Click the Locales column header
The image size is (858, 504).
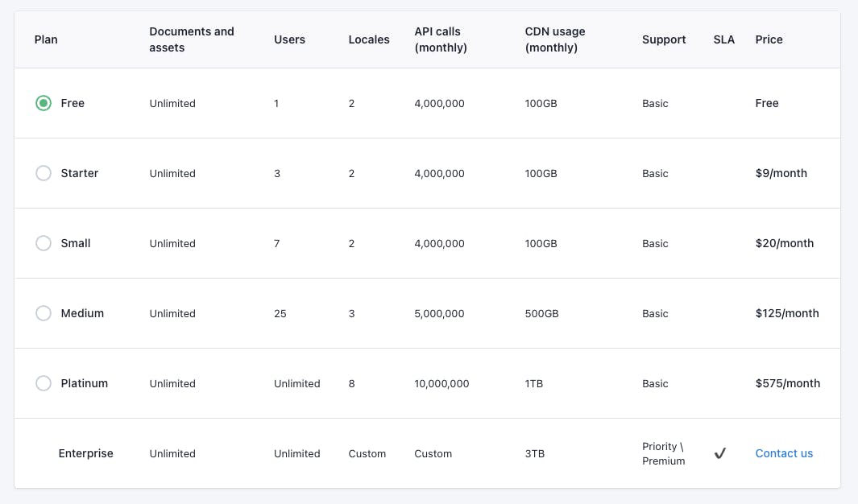coord(369,39)
